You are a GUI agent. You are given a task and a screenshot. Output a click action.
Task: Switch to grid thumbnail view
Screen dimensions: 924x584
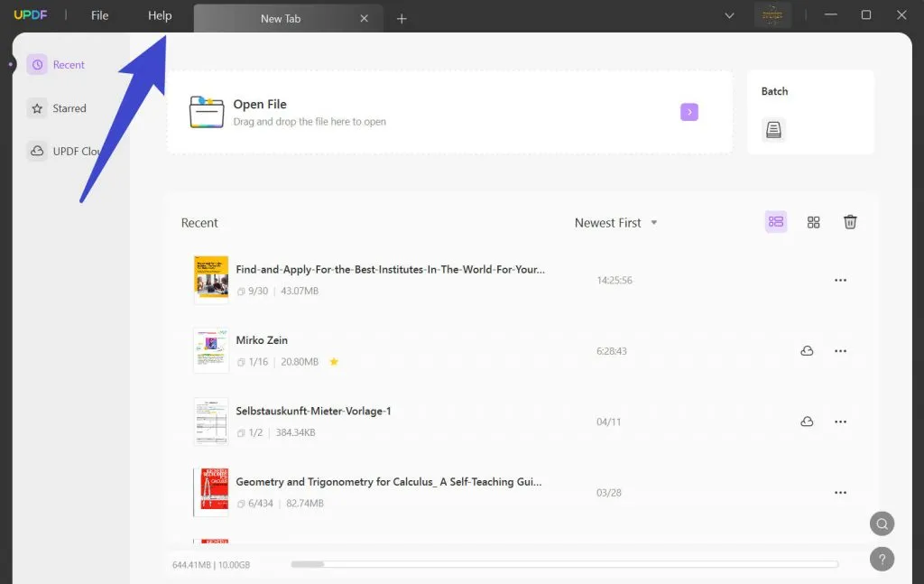pyautogui.click(x=813, y=222)
